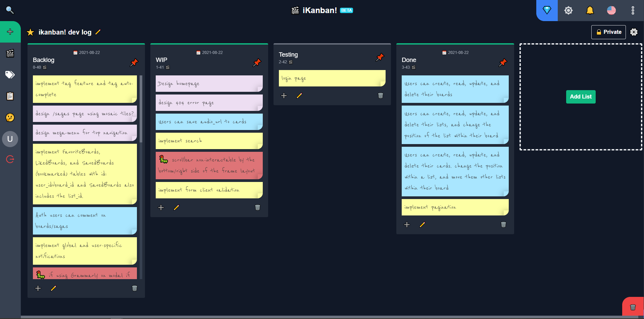
Task: Toggle the pin on Testing list
Action: 380,57
